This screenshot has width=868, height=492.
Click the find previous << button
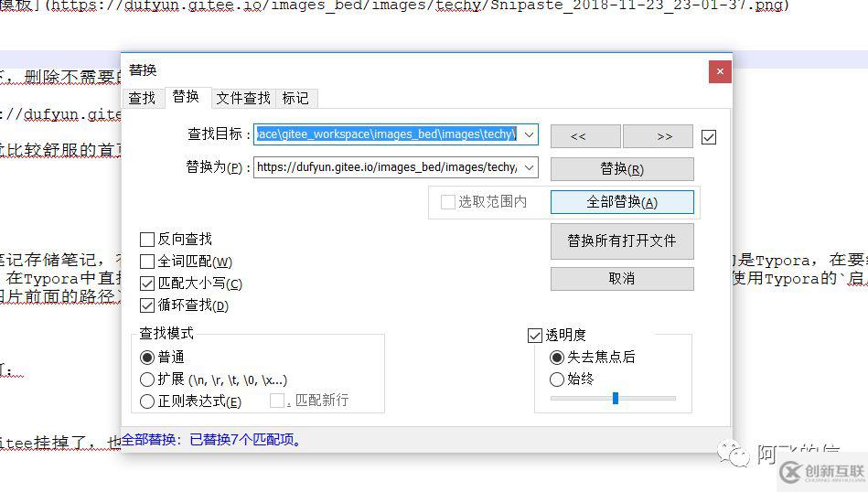pyautogui.click(x=578, y=136)
